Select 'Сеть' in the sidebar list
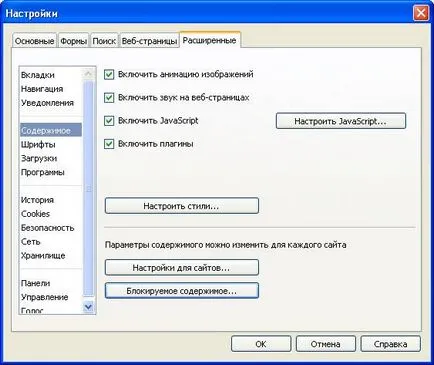Viewport: 434px width, 365px height. [x=51, y=242]
